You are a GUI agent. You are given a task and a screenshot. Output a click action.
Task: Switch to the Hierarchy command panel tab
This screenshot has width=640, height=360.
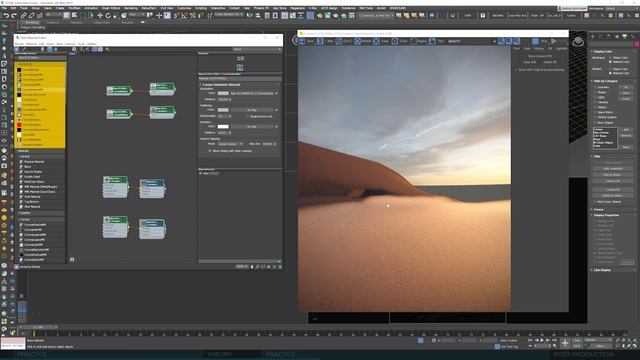point(609,37)
